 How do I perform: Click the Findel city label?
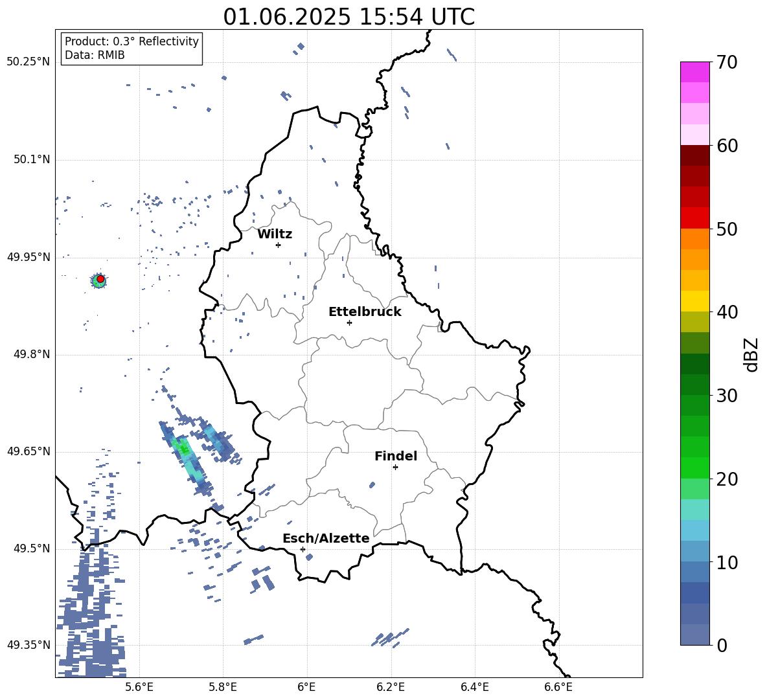point(396,456)
